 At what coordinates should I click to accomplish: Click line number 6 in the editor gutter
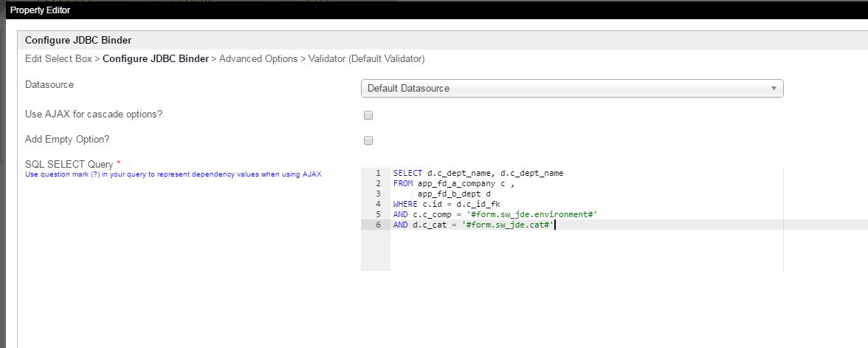pos(378,225)
